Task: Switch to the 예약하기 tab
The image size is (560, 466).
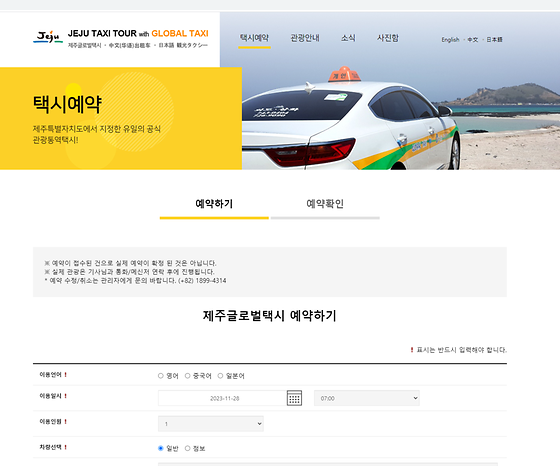Action: pos(214,204)
